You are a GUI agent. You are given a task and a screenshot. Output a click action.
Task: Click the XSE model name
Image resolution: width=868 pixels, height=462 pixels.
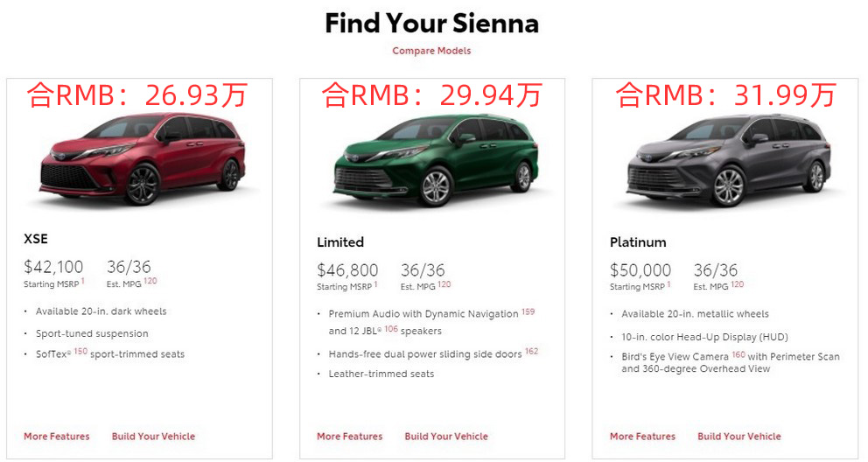(36, 239)
